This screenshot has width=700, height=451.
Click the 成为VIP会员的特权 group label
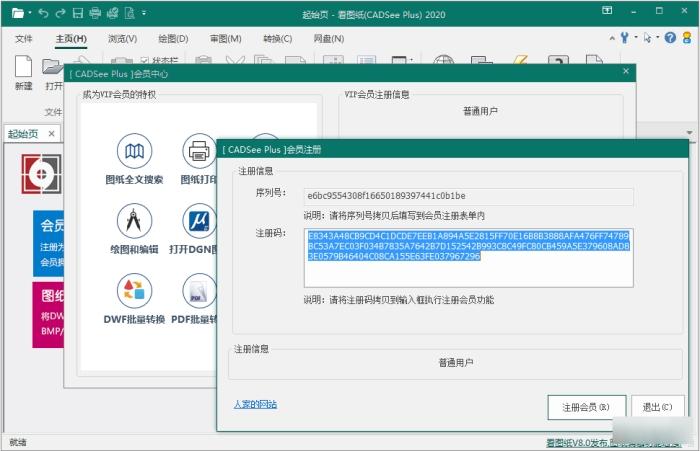tap(119, 94)
